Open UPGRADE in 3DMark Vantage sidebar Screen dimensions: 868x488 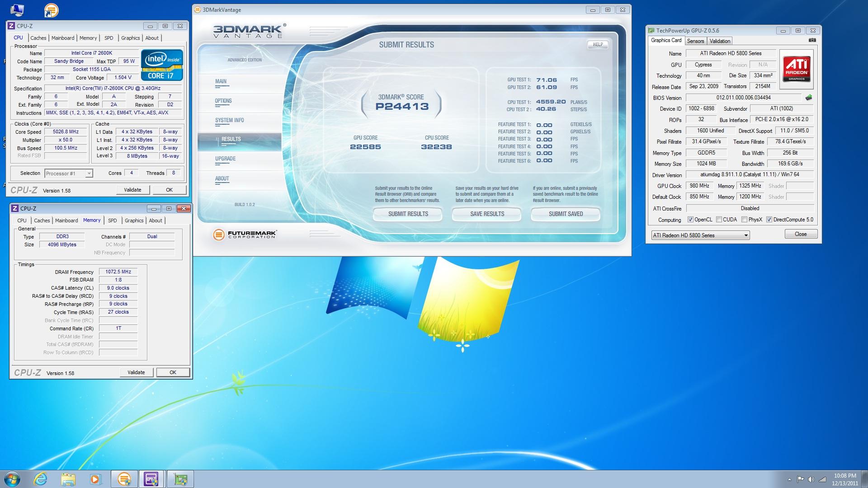pos(225,159)
